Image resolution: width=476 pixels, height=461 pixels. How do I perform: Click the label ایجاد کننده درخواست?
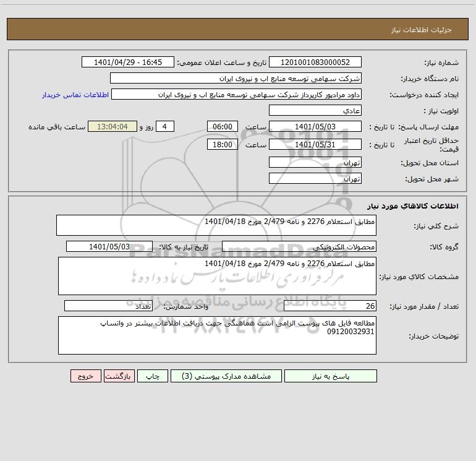424,95
